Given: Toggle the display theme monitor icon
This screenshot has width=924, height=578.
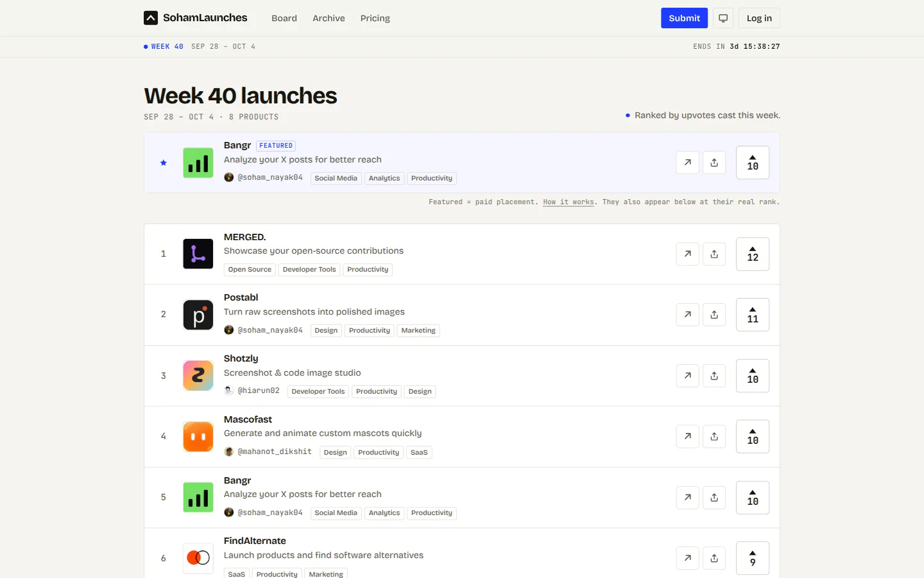Looking at the screenshot, I should click(x=723, y=18).
